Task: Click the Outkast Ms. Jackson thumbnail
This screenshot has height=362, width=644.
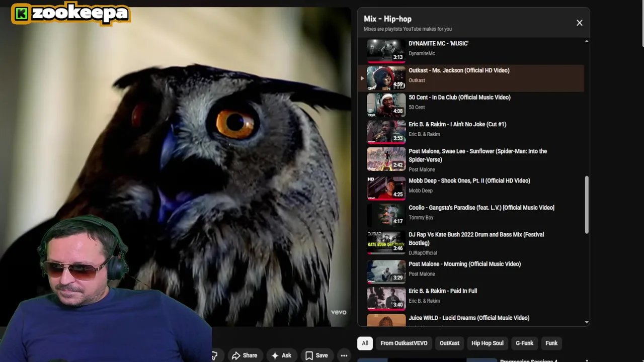Action: [386, 78]
